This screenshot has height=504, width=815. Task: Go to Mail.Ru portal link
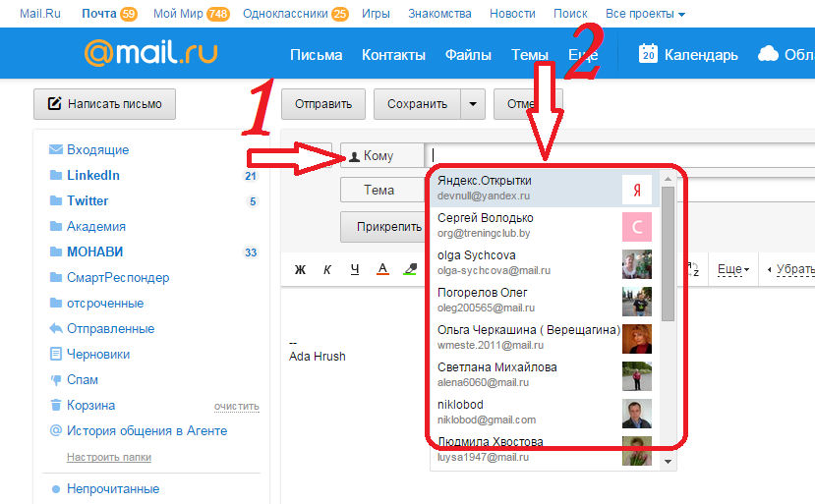(x=40, y=14)
